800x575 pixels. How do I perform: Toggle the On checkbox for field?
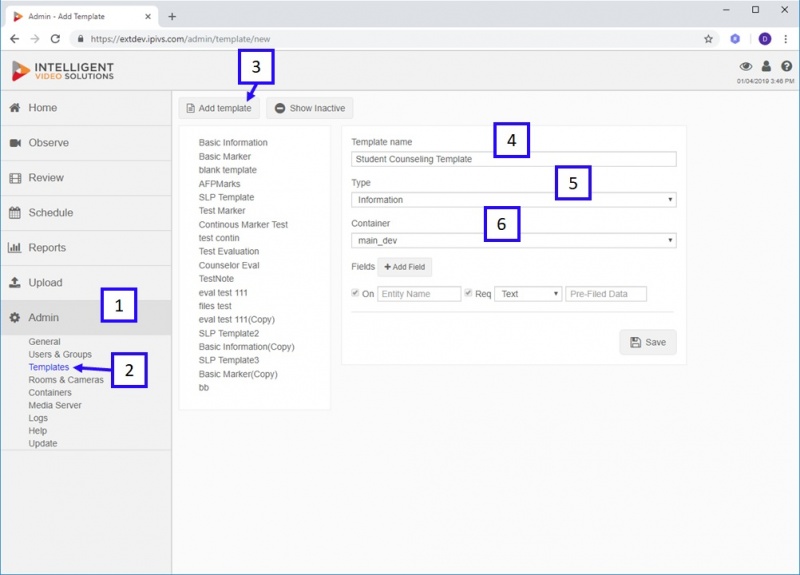pyautogui.click(x=355, y=293)
